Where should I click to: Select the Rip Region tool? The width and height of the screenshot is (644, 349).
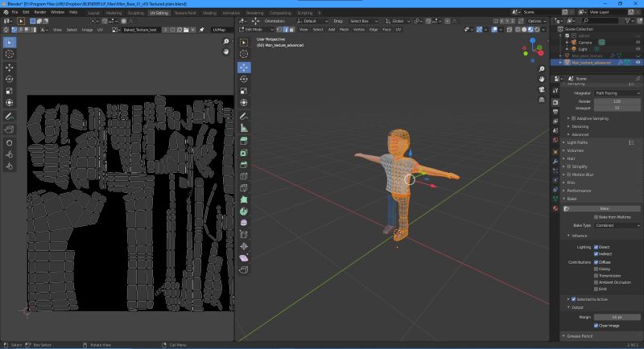244,270
